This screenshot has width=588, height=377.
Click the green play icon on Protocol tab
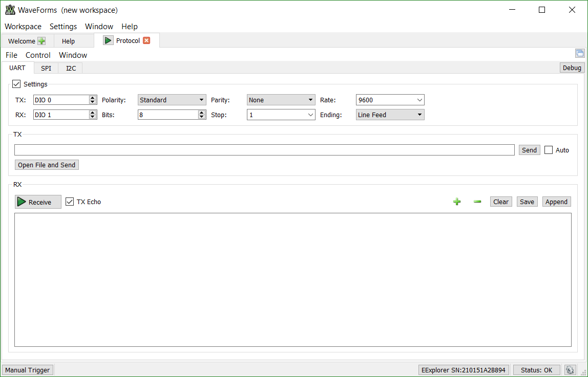coord(108,40)
